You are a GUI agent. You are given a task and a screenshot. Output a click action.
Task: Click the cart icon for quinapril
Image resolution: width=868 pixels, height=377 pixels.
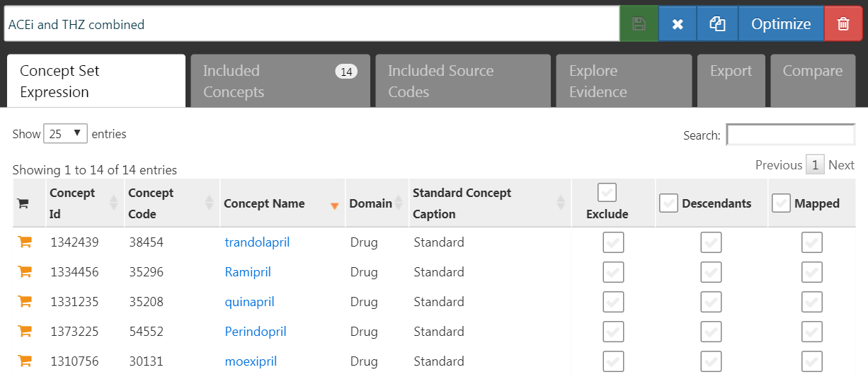(x=25, y=302)
